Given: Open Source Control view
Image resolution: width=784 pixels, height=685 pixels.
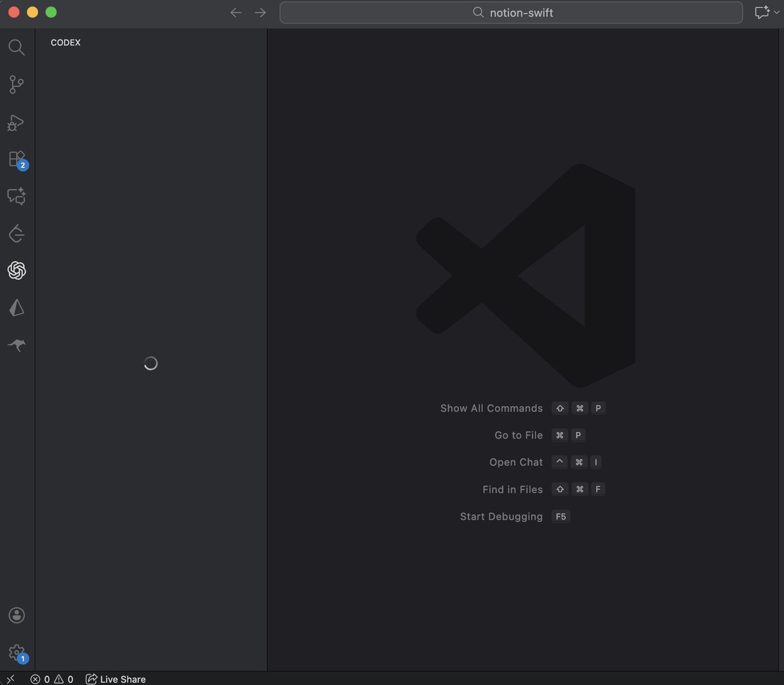Looking at the screenshot, I should [16, 84].
